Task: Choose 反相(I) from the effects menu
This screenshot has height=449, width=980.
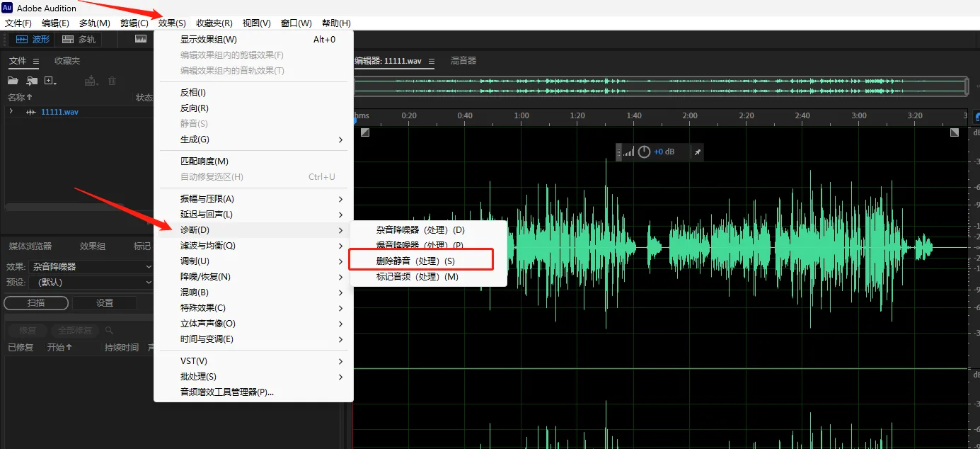Action: tap(253, 93)
